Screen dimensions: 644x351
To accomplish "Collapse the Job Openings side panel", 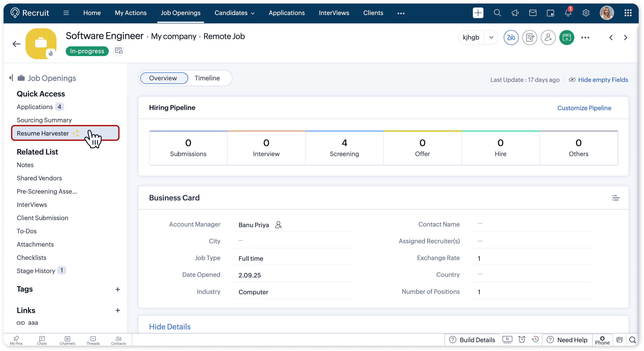I will pos(11,78).
